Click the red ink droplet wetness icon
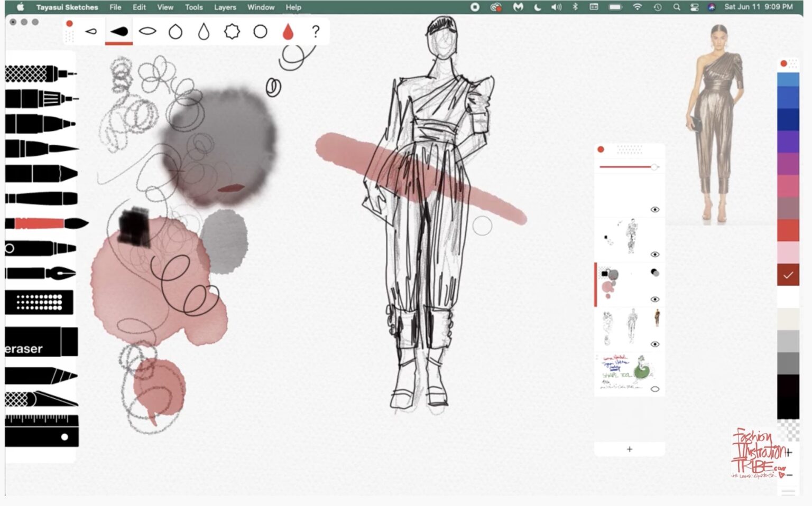 click(287, 31)
